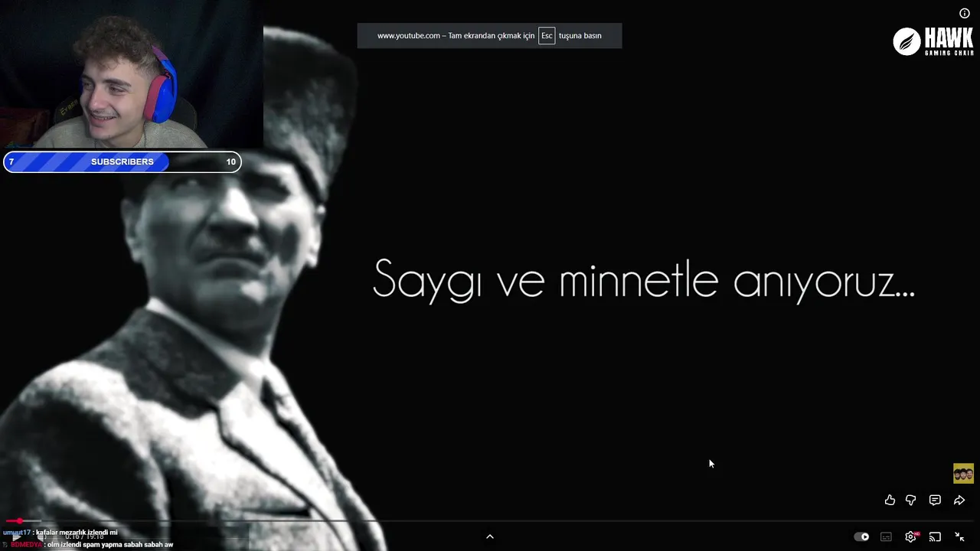
Task: Toggle subtitles (CC) button
Action: click(886, 536)
